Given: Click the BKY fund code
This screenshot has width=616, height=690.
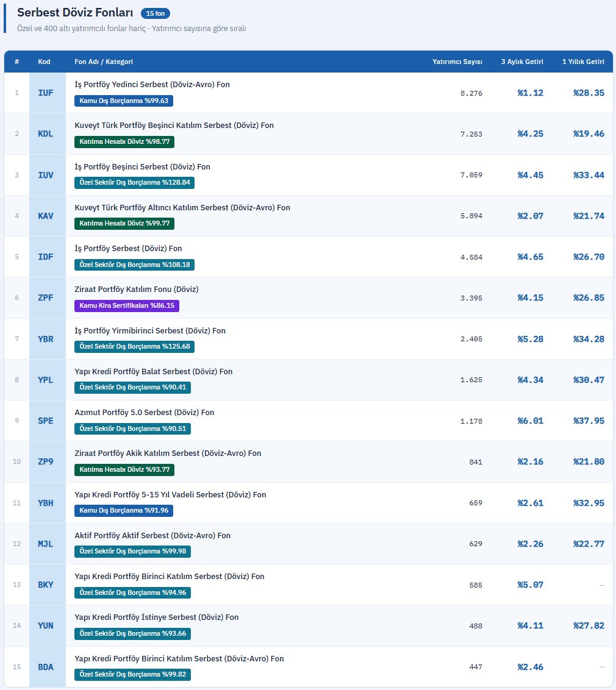Looking at the screenshot, I should tap(45, 585).
